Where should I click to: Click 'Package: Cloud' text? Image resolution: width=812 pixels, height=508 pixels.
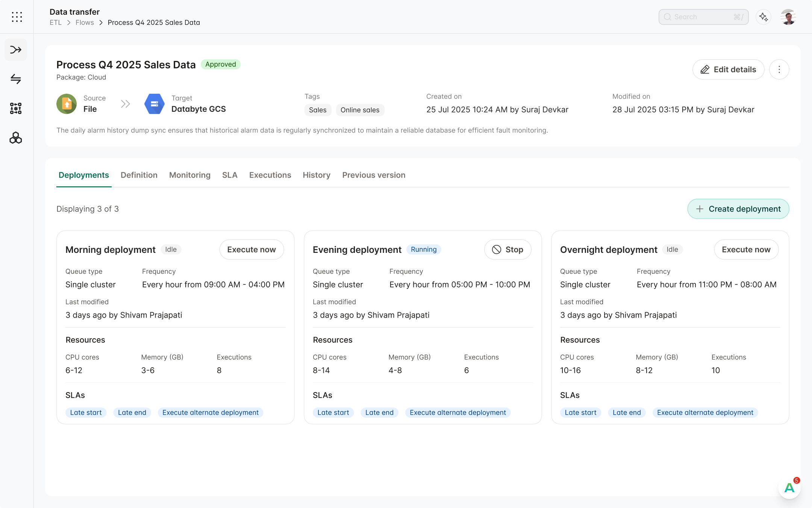(x=81, y=77)
